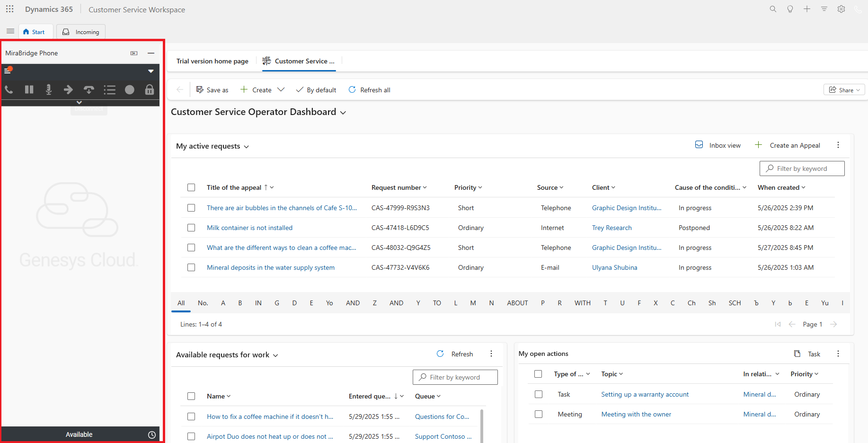The width and height of the screenshot is (868, 443).
Task: Switch to the Trial version home page tab
Action: pos(213,61)
